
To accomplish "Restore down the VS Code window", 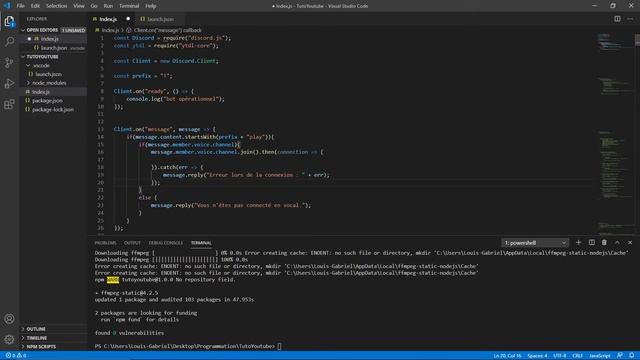I will 613,6.
